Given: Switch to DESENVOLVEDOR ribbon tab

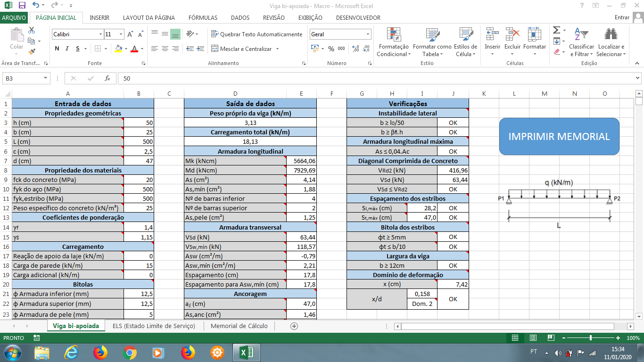Looking at the screenshot, I should (358, 17).
